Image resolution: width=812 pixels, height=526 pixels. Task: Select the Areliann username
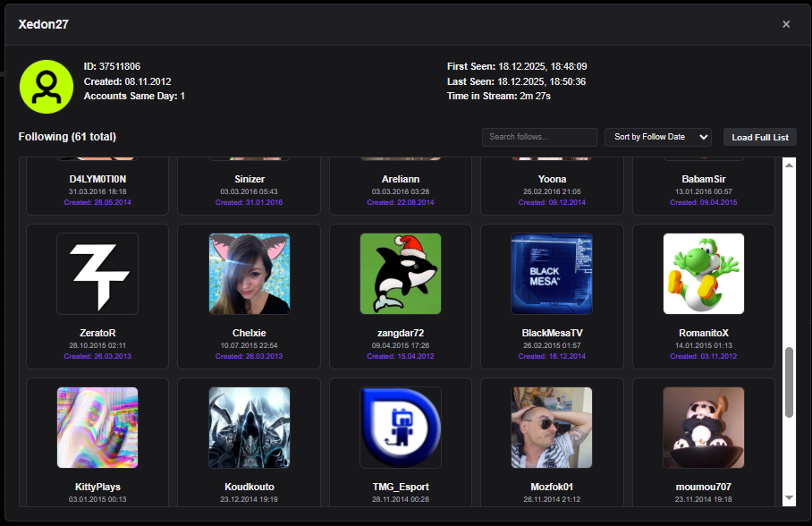[x=401, y=179]
